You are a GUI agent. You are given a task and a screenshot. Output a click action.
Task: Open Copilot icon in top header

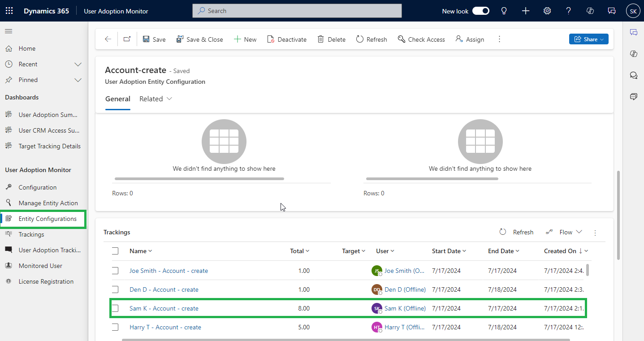coord(590,11)
